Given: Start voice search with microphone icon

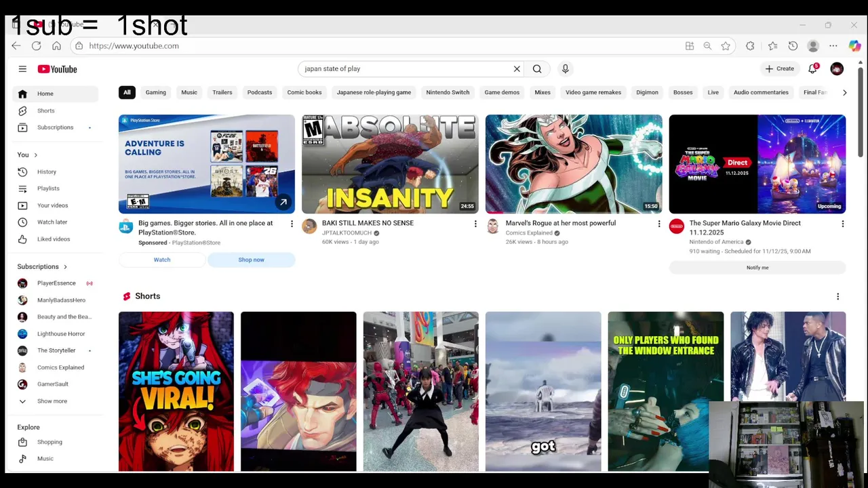Looking at the screenshot, I should click(565, 68).
